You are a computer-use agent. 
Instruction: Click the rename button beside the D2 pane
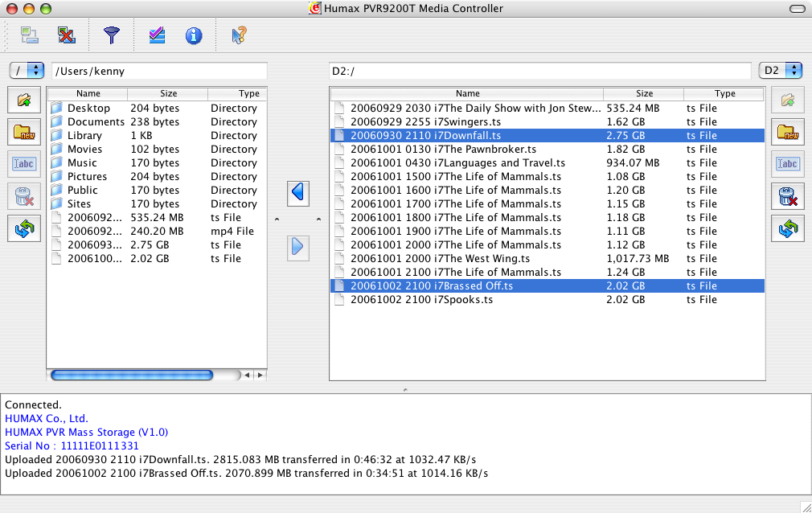tap(788, 164)
